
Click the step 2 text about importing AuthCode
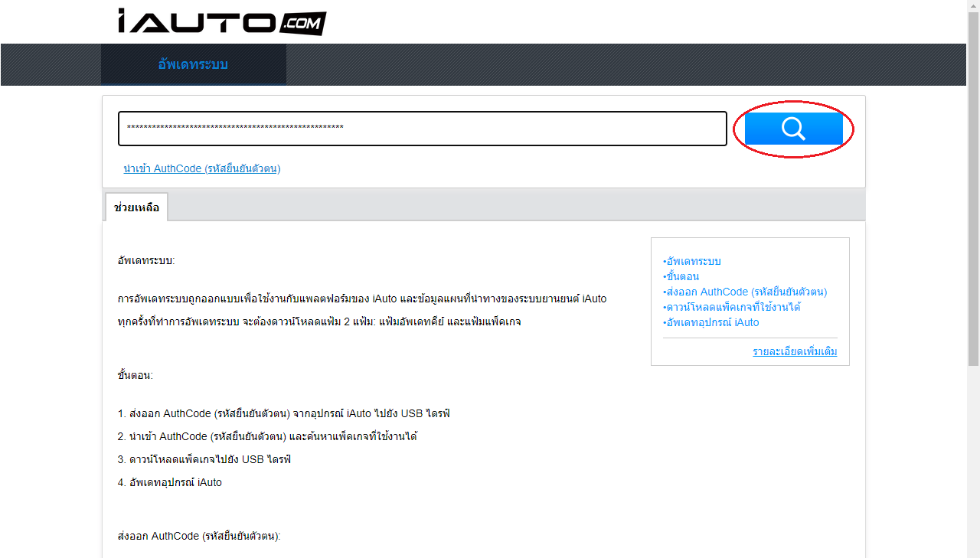pos(267,436)
